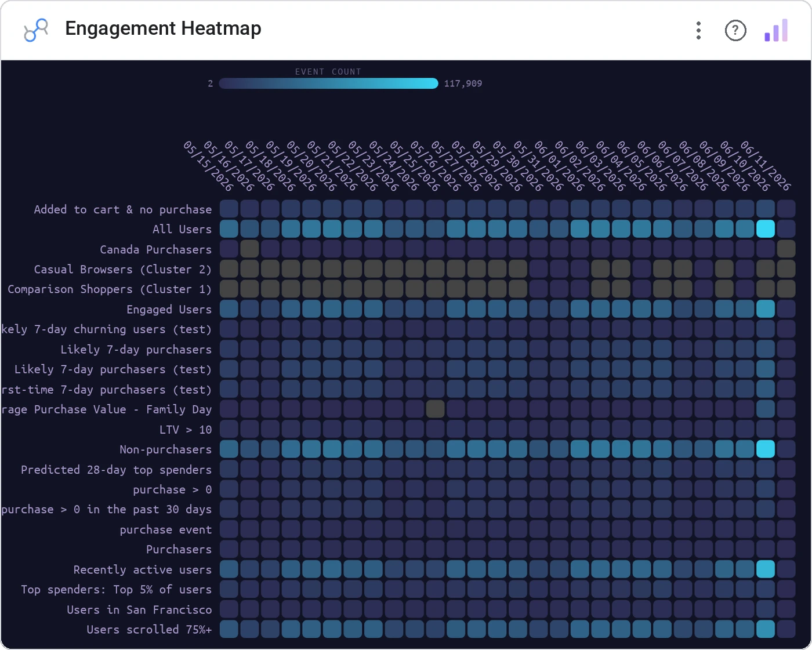Screen dimensions: 812x650
Task: Click the brightest All Users cell on 06/10/2026
Action: click(x=766, y=228)
